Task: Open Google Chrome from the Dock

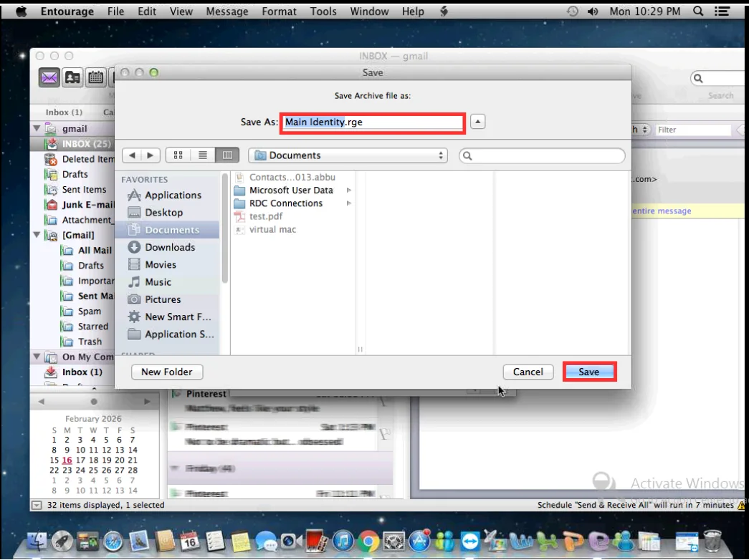Action: [x=369, y=540]
